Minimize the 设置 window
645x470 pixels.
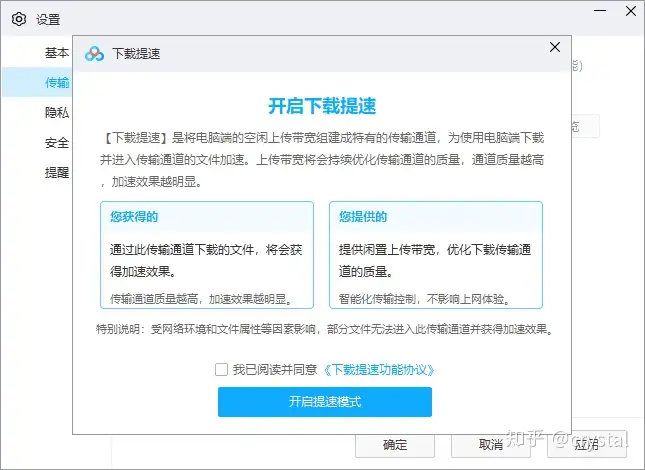[600, 11]
